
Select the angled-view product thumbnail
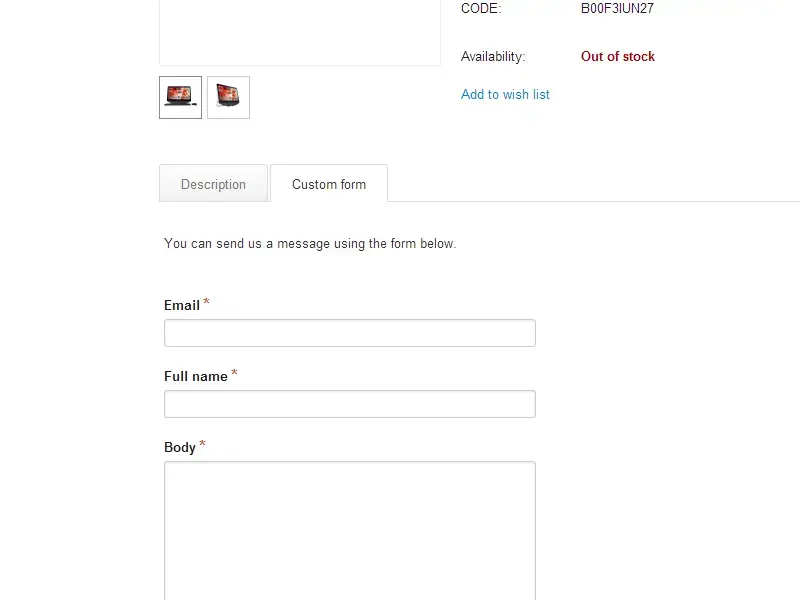point(228,98)
